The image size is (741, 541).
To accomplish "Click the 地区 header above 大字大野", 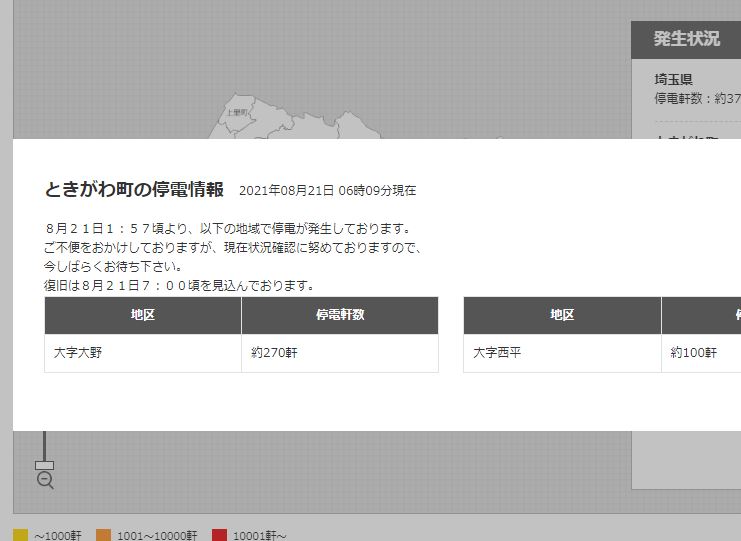I will [143, 315].
